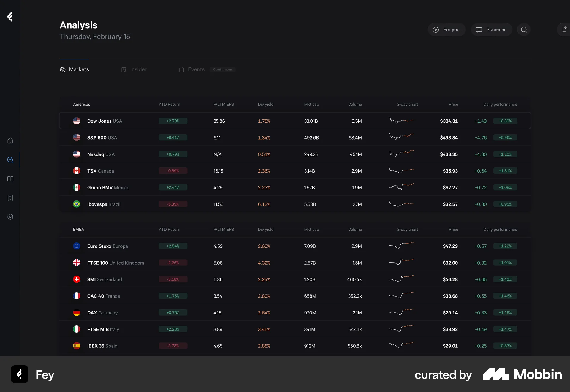
Task: Select the Events tab
Action: coord(192,69)
